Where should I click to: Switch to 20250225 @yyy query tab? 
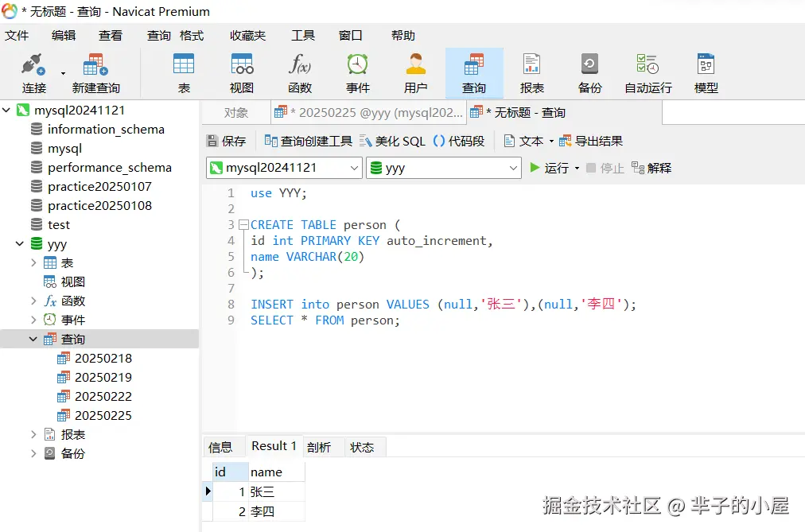(368, 112)
